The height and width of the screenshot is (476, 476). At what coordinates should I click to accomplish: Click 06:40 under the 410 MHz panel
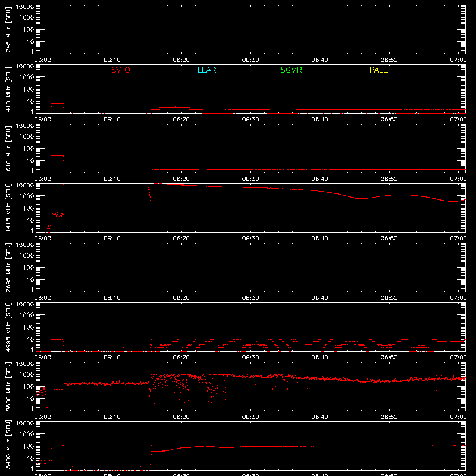point(320,120)
